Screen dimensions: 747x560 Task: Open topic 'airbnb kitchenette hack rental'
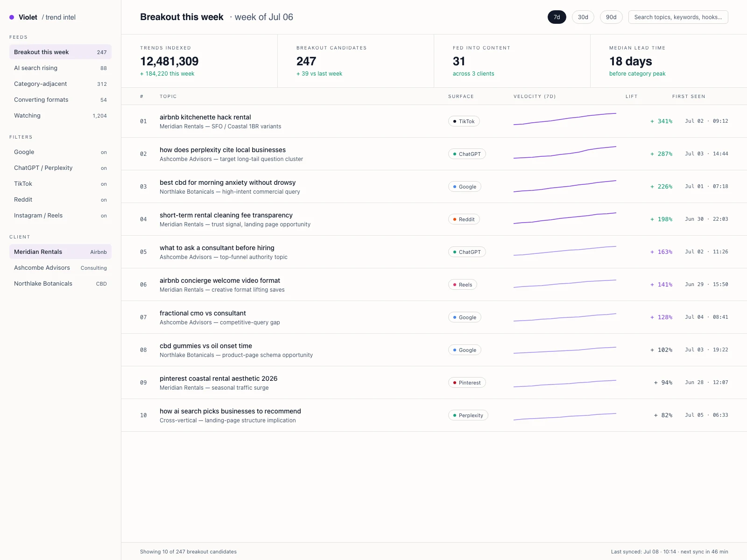(x=205, y=117)
